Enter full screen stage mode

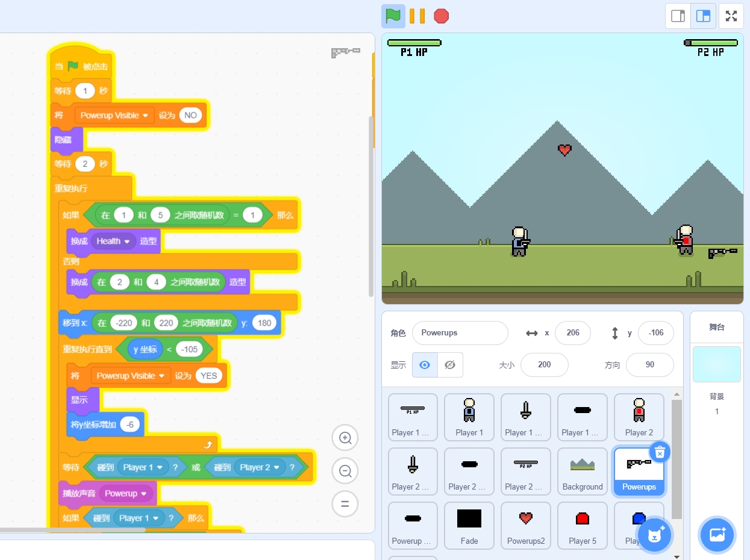[x=731, y=16]
